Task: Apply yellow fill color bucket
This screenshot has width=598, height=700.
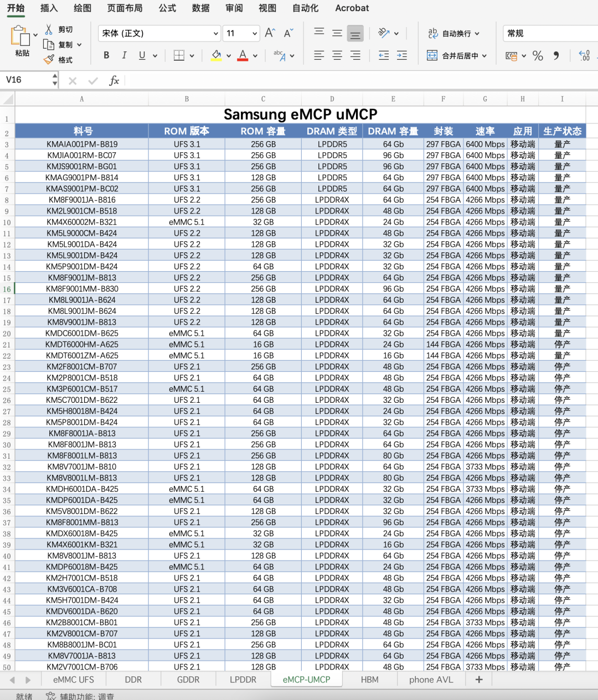Action: click(x=216, y=55)
